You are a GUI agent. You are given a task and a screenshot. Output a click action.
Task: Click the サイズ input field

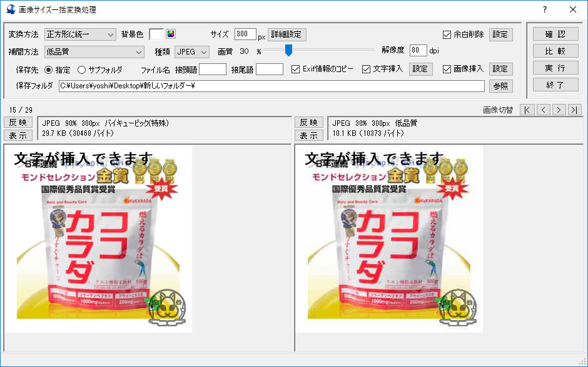pos(245,34)
